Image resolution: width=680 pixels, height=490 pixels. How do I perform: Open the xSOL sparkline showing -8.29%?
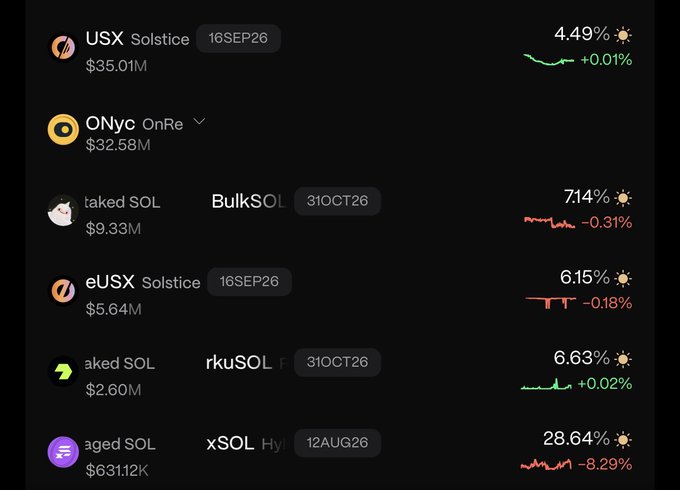546,465
